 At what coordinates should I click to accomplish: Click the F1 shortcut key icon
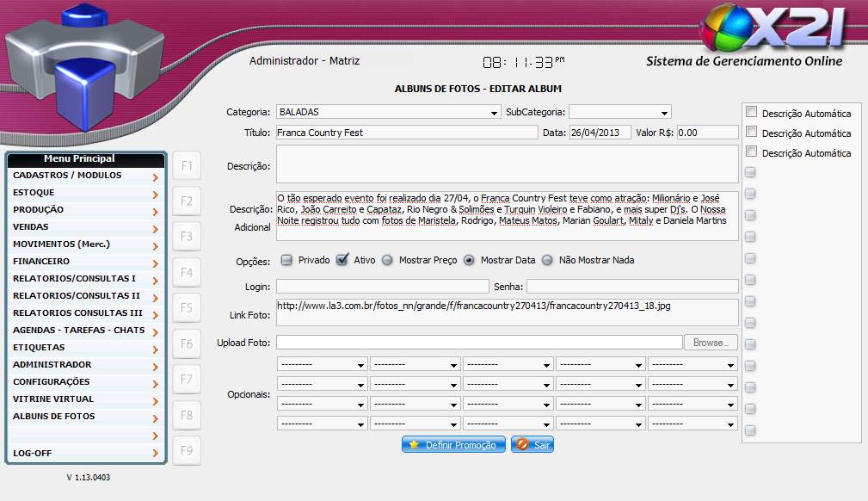coord(187,165)
